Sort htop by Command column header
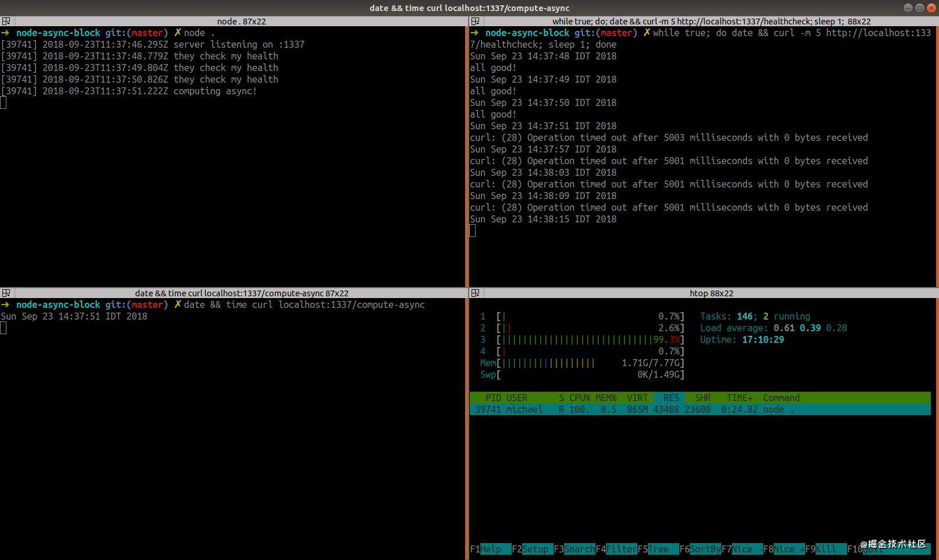Viewport: 939px width, 560px height. point(781,398)
